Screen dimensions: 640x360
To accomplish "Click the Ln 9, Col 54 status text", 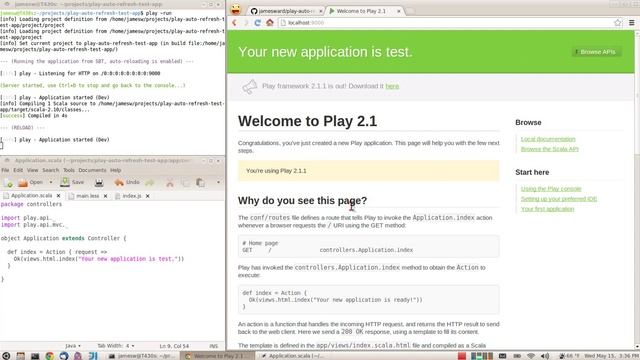I will (174, 346).
